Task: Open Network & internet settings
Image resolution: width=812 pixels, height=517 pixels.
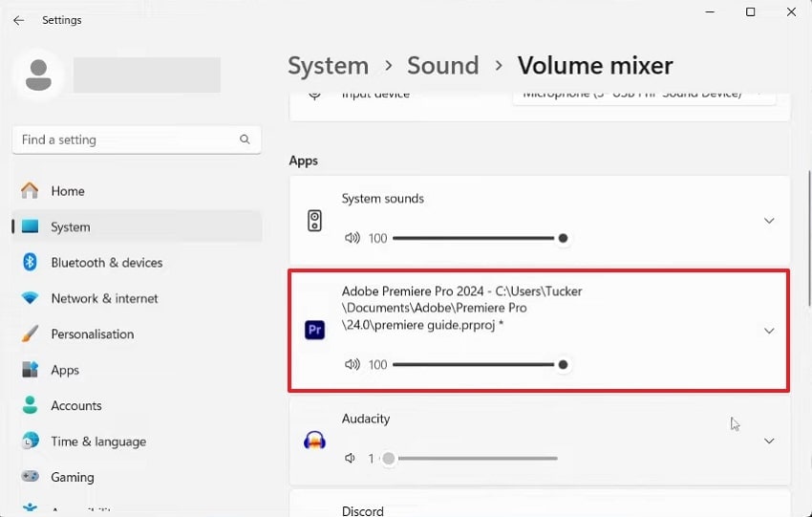Action: click(104, 298)
